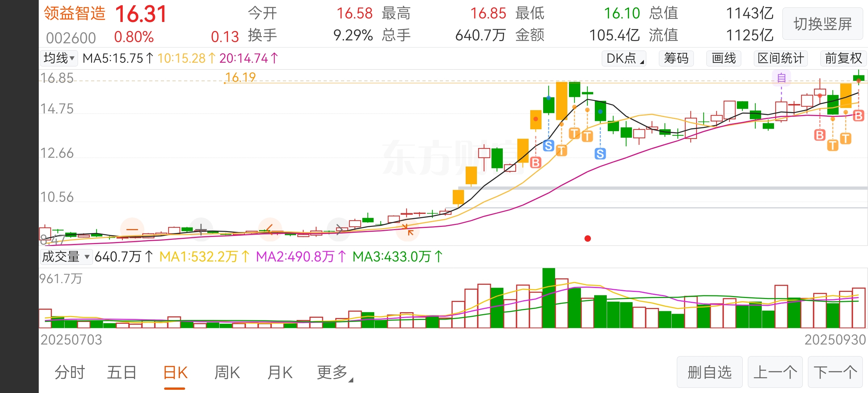Expand the DK点 options

pos(624,58)
